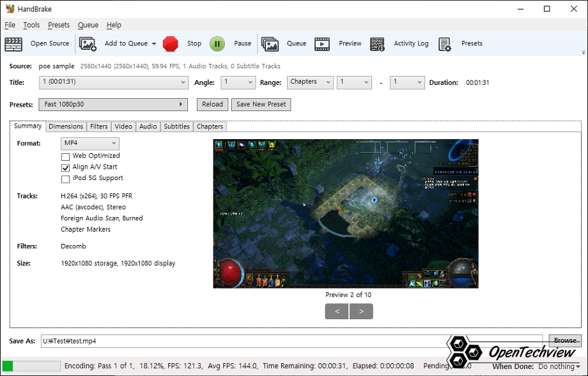Switch to the Chapters tab
Image resolution: width=588 pixels, height=376 pixels.
[x=210, y=126]
